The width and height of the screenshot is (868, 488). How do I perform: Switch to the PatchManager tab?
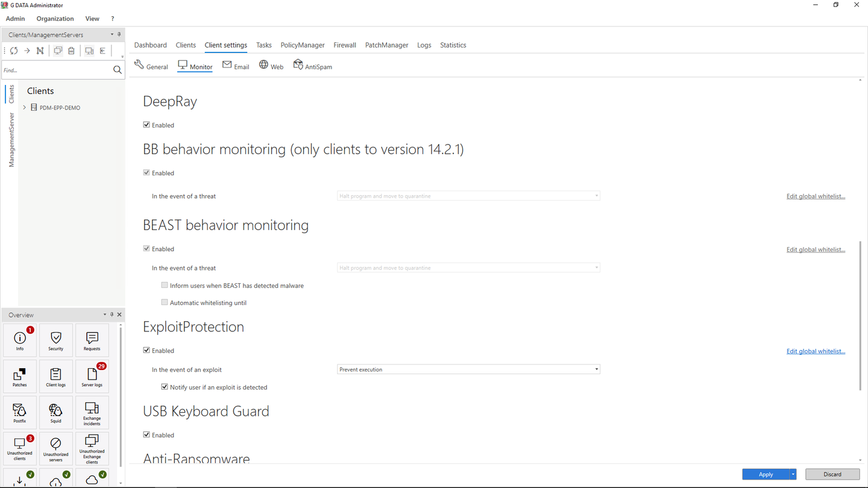[x=386, y=45]
